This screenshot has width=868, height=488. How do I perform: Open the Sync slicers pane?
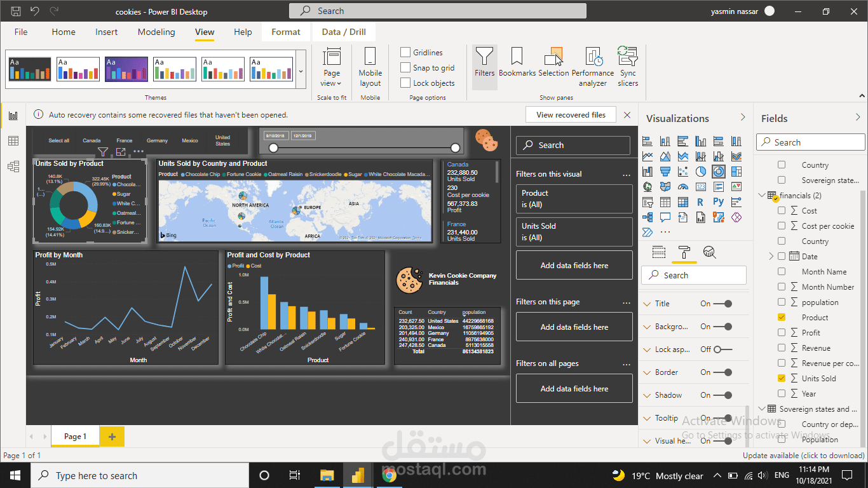click(x=628, y=67)
